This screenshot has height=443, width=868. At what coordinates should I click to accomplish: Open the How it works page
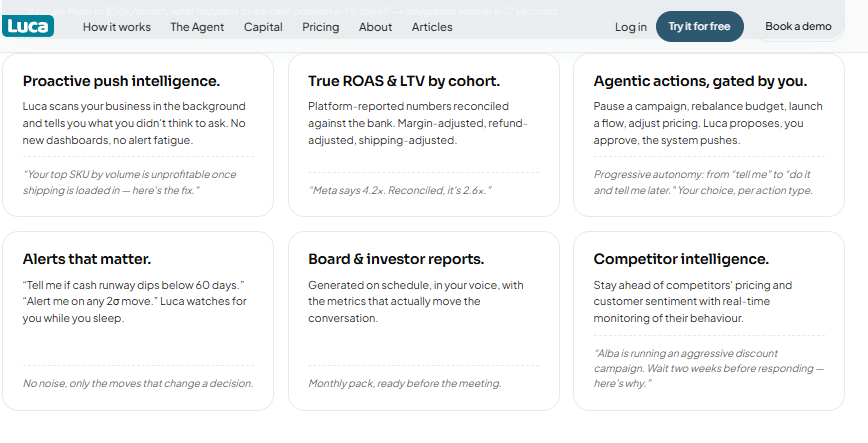(117, 27)
